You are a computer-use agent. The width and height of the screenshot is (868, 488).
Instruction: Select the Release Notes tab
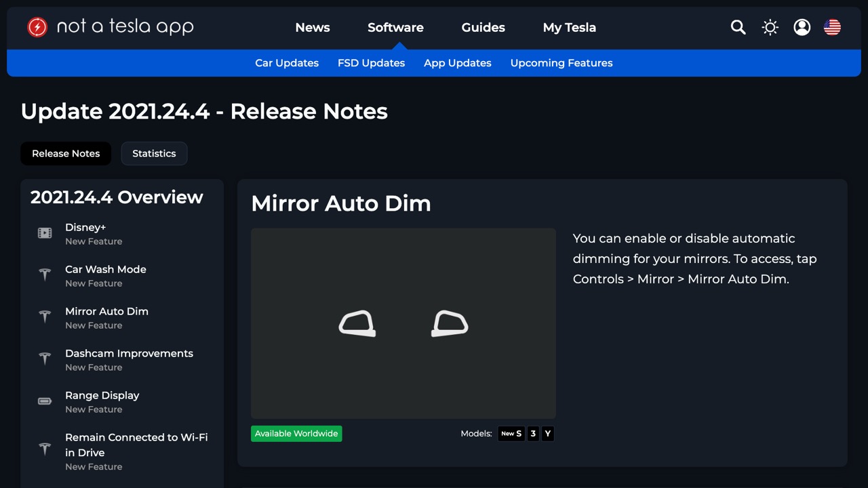coord(66,153)
